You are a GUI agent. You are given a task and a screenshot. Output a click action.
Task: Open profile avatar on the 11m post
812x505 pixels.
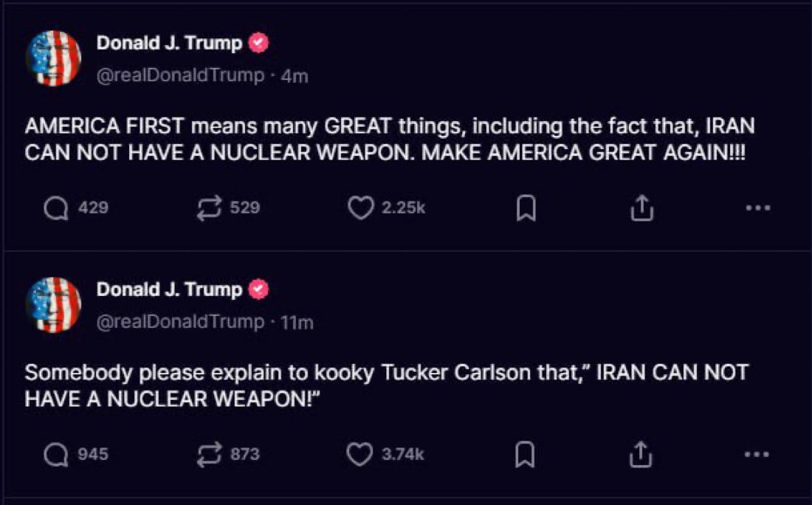point(53,305)
